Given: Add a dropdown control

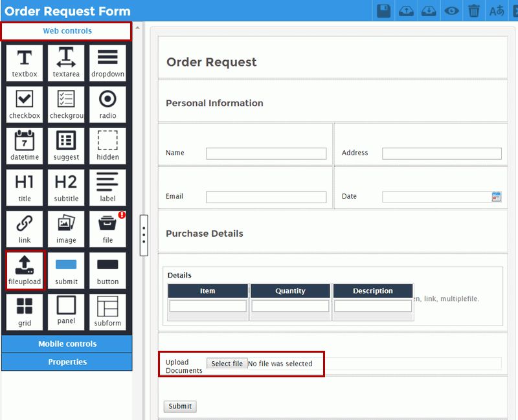Looking at the screenshot, I should [x=107, y=63].
